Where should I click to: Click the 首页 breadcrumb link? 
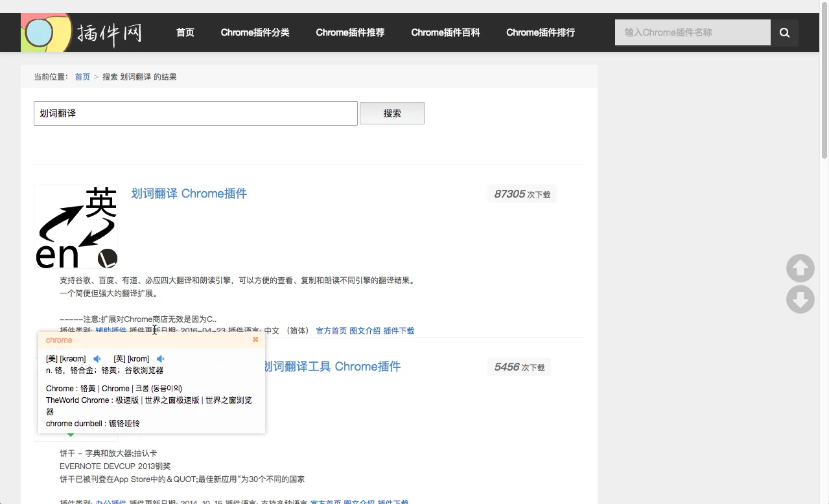[82, 76]
